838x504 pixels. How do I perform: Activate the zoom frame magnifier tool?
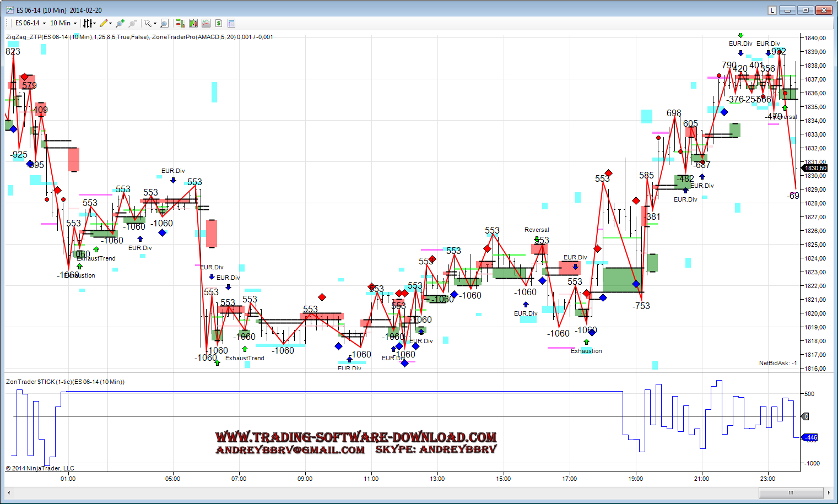pyautogui.click(x=164, y=23)
